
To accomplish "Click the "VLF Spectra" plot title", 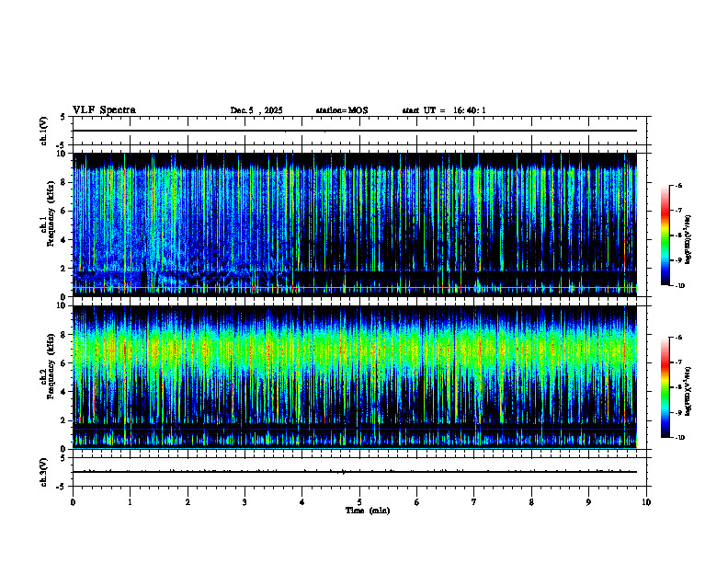I will [104, 110].
